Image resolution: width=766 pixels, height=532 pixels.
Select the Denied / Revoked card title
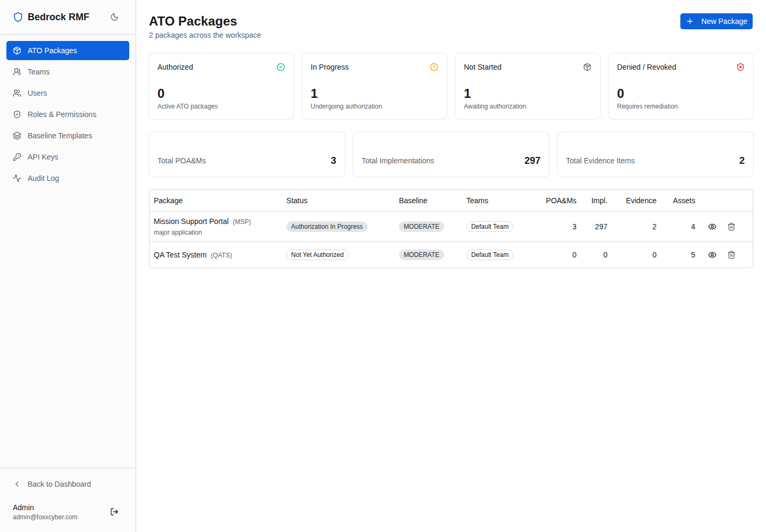[646, 67]
